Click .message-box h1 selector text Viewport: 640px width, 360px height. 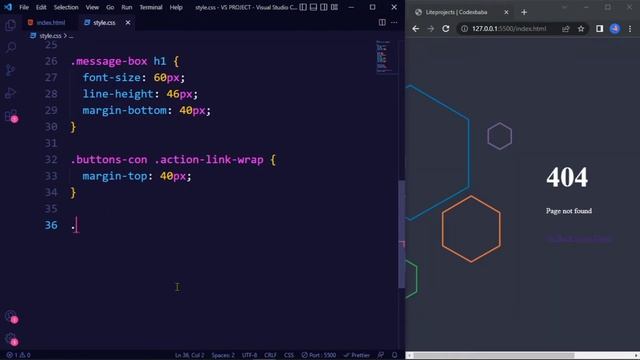[x=118, y=61]
